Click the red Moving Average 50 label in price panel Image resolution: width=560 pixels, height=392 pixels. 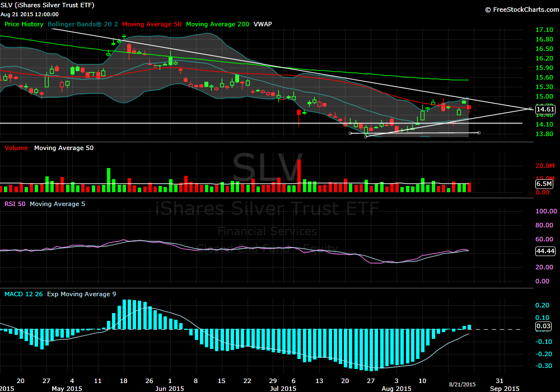pyautogui.click(x=152, y=24)
